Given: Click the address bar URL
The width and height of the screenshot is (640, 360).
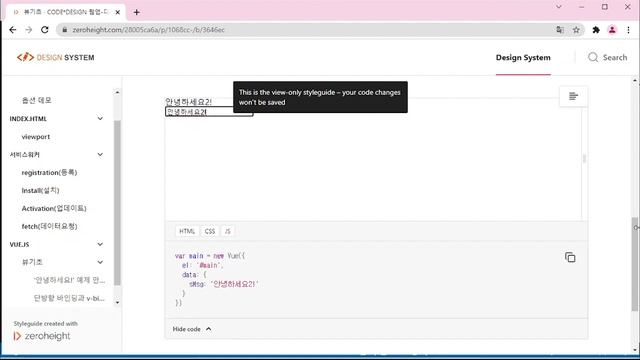Looking at the screenshot, I should 149,30.
